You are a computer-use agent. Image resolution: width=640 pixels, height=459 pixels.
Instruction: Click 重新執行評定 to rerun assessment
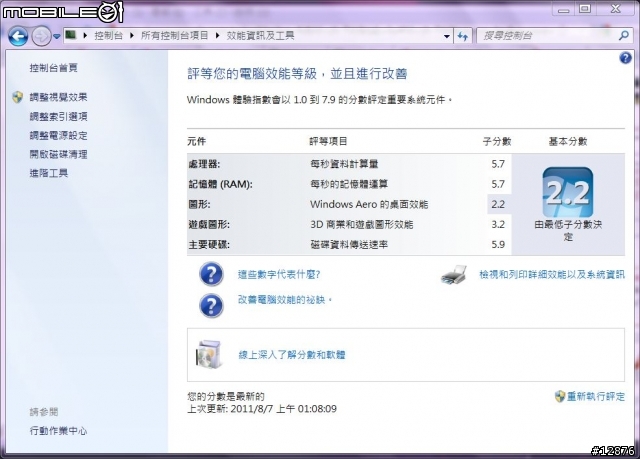[x=596, y=396]
